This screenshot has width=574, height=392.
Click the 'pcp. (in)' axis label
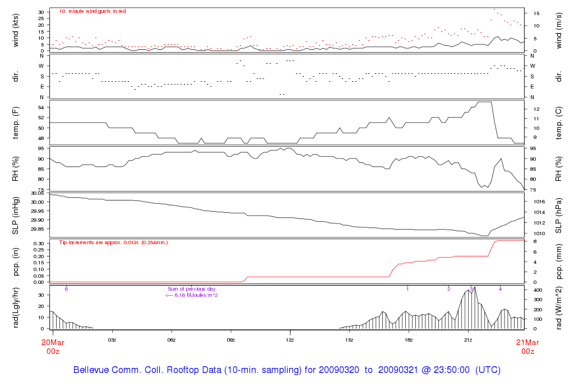pyautogui.click(x=15, y=262)
